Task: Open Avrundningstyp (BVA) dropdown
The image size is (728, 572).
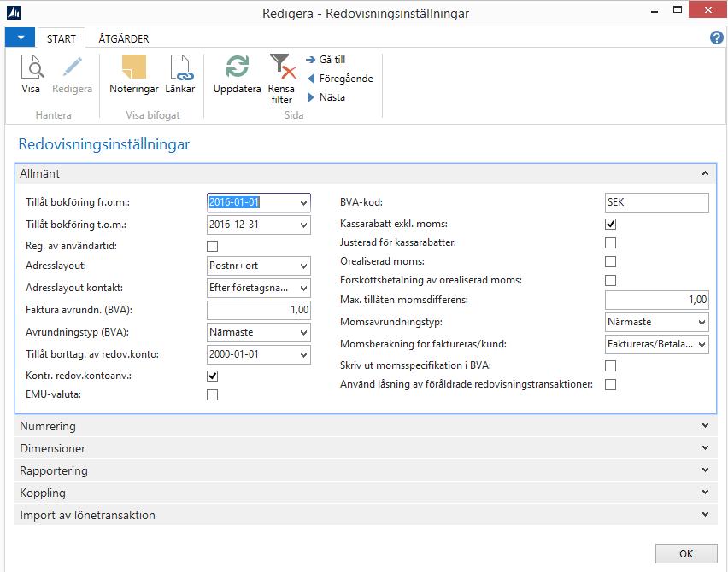Action: (303, 333)
